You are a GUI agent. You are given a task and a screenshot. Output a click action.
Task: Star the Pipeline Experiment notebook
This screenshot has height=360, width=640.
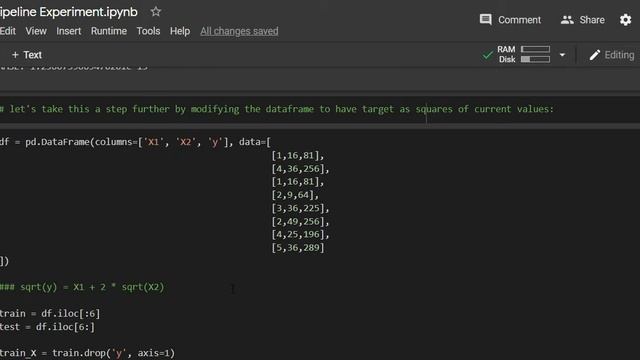click(156, 11)
